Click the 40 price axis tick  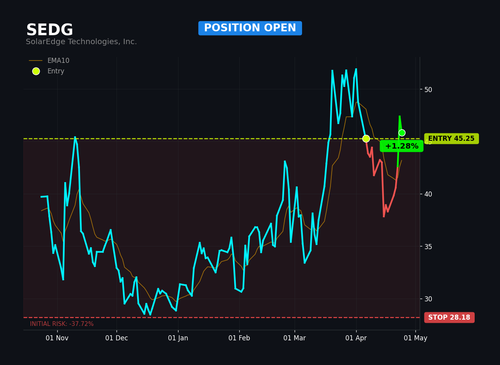click(x=428, y=194)
